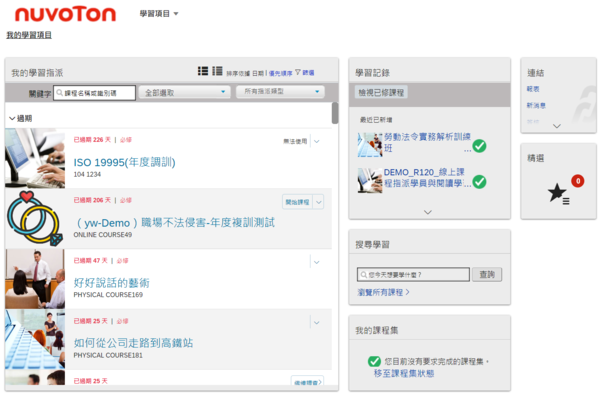Click the 好好說話的藝術 course thumbnail
600x398 pixels.
tap(35, 279)
